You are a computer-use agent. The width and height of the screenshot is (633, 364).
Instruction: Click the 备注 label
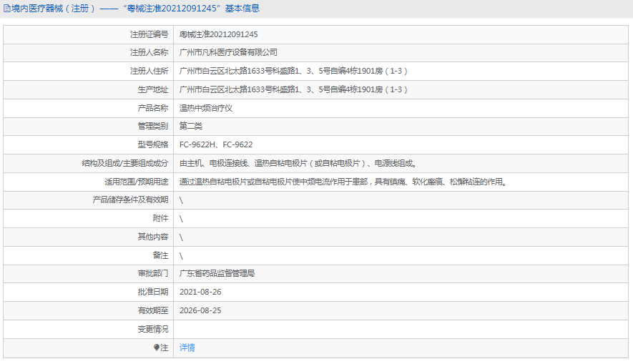tap(160, 255)
